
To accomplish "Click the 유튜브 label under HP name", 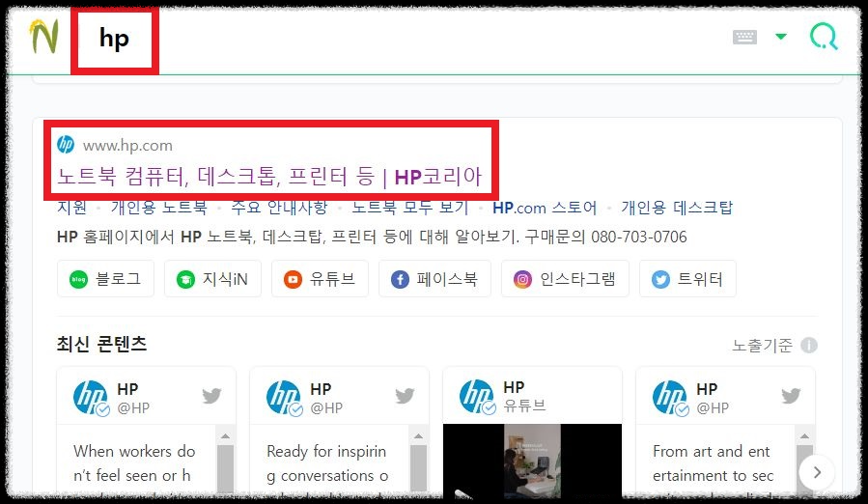I will pyautogui.click(x=525, y=406).
